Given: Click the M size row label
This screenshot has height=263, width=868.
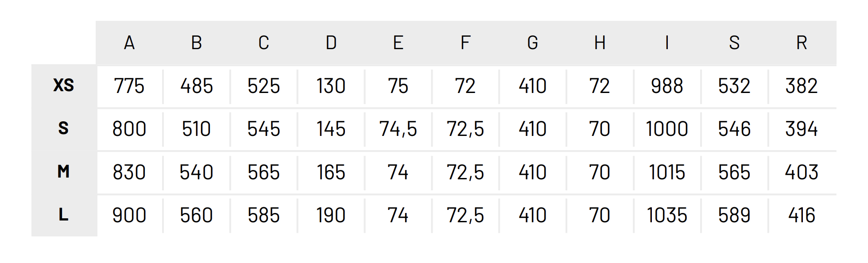Looking at the screenshot, I should click(x=64, y=171).
